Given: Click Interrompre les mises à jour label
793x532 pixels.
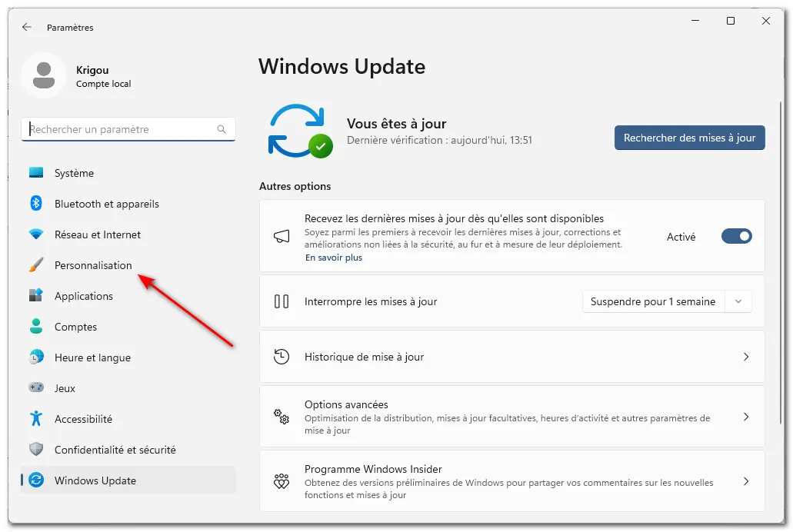Looking at the screenshot, I should point(371,302).
